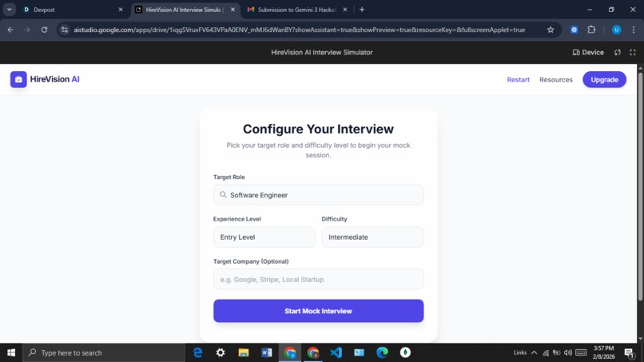Click the volume speaker icon in system tray
The height and width of the screenshot is (362, 644).
click(568, 352)
